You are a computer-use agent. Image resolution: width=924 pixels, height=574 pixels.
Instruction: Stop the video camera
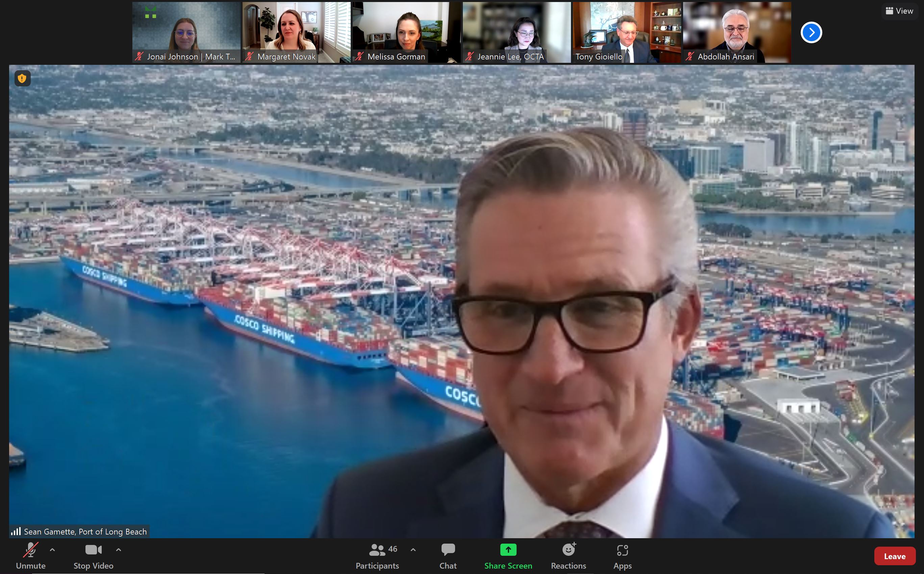94,556
